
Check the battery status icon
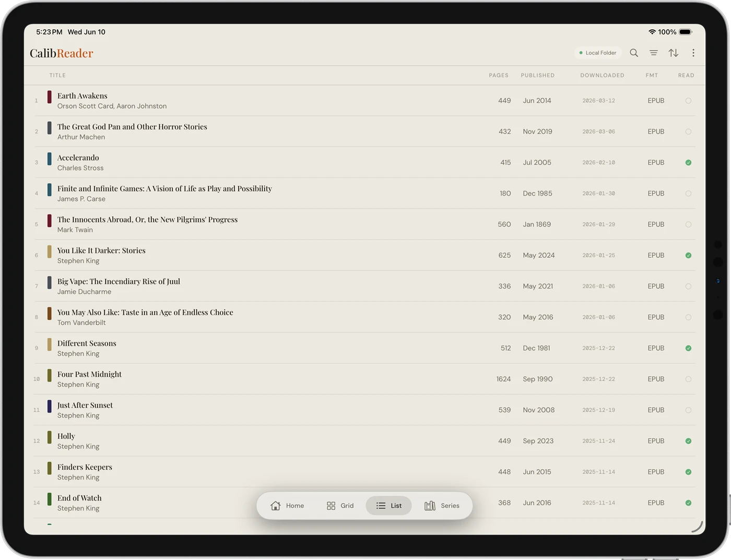(686, 32)
